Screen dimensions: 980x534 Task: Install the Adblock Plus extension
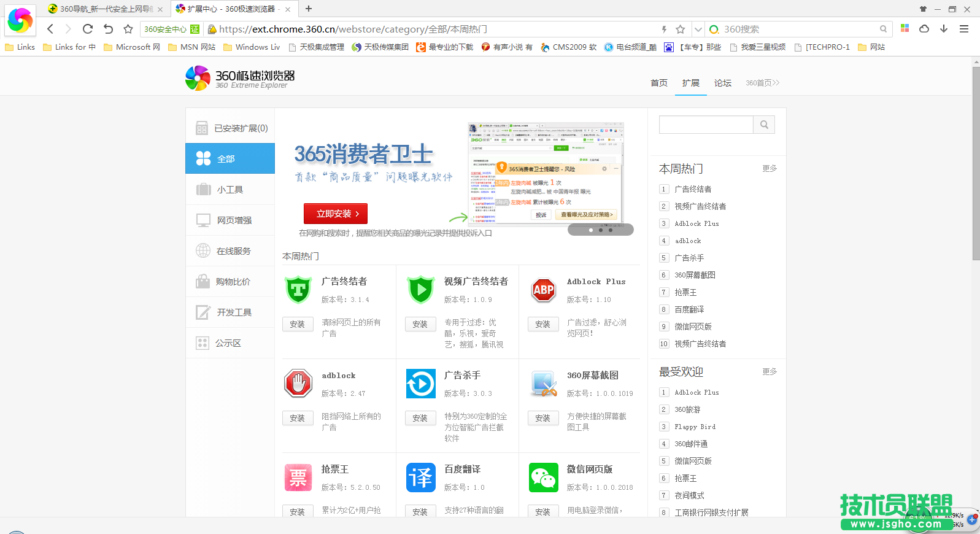(x=543, y=324)
